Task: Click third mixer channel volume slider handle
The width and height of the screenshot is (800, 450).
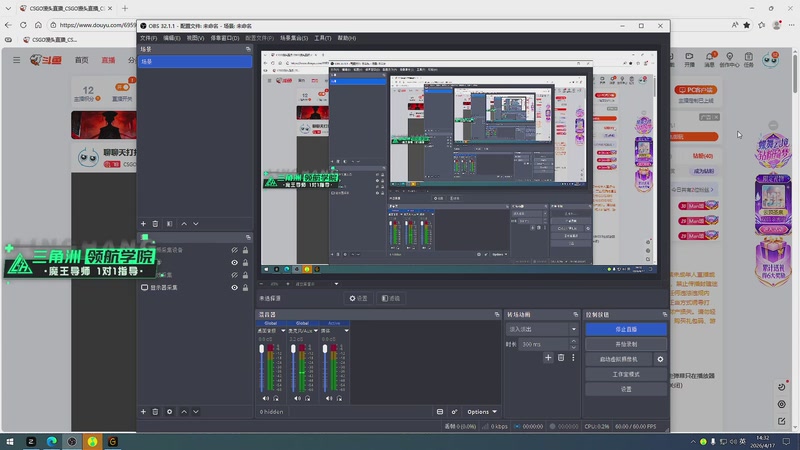Action: click(325, 349)
